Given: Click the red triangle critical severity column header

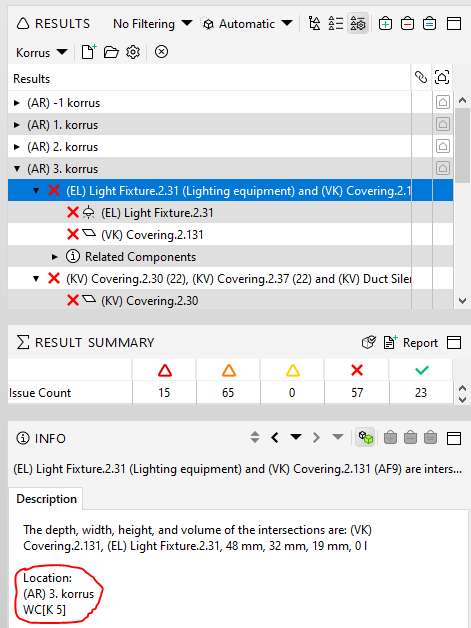Looking at the screenshot, I should tap(165, 370).
